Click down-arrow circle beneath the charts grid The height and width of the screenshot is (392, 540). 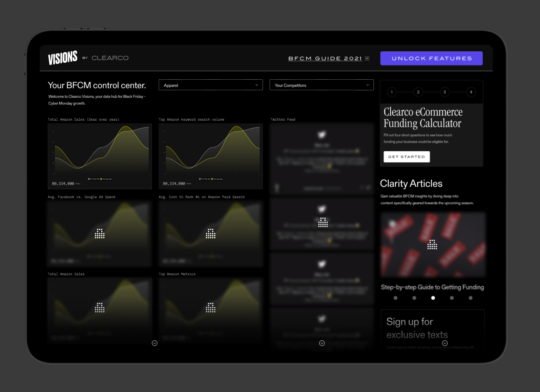[x=155, y=343]
